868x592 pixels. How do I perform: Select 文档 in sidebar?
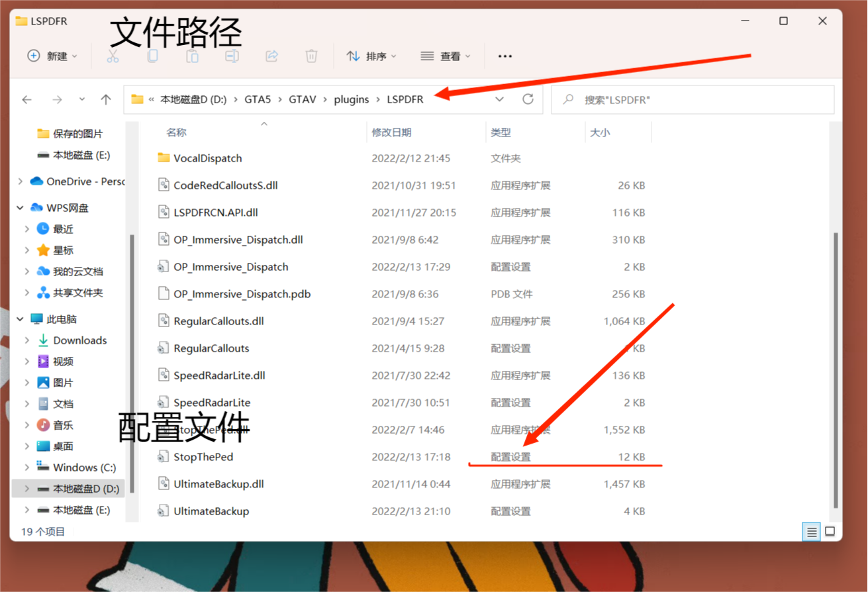click(x=64, y=404)
